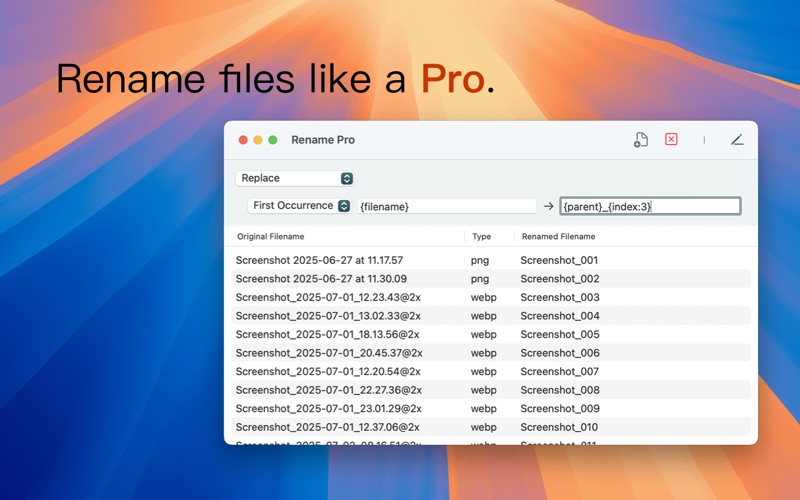
Task: Click the pencil rename icon
Action: pyautogui.click(x=737, y=140)
